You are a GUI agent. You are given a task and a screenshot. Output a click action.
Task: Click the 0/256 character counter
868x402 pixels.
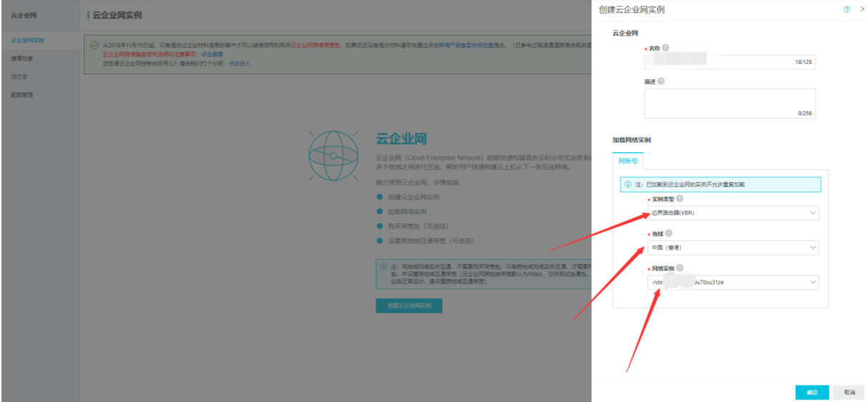(805, 112)
